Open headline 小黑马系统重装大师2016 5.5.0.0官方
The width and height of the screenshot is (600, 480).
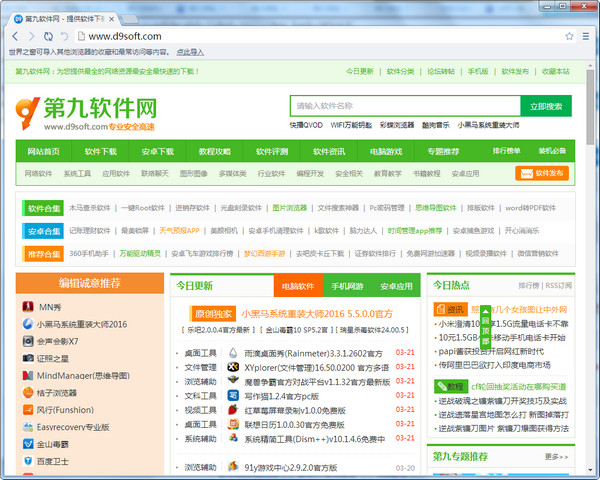coord(317,314)
